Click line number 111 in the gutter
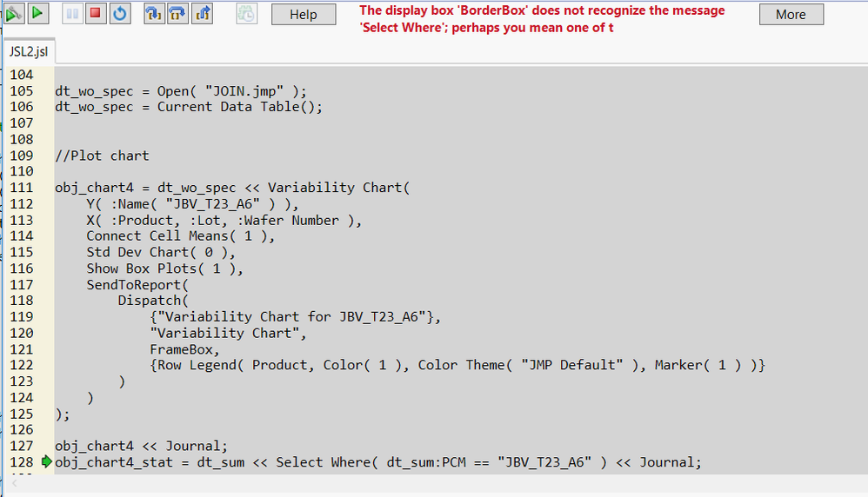The image size is (868, 497). (x=22, y=188)
